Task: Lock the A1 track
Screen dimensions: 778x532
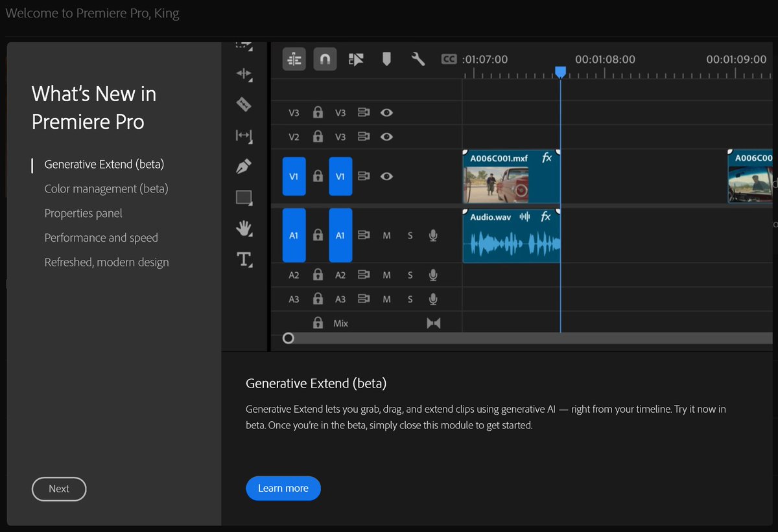Action: (x=318, y=235)
